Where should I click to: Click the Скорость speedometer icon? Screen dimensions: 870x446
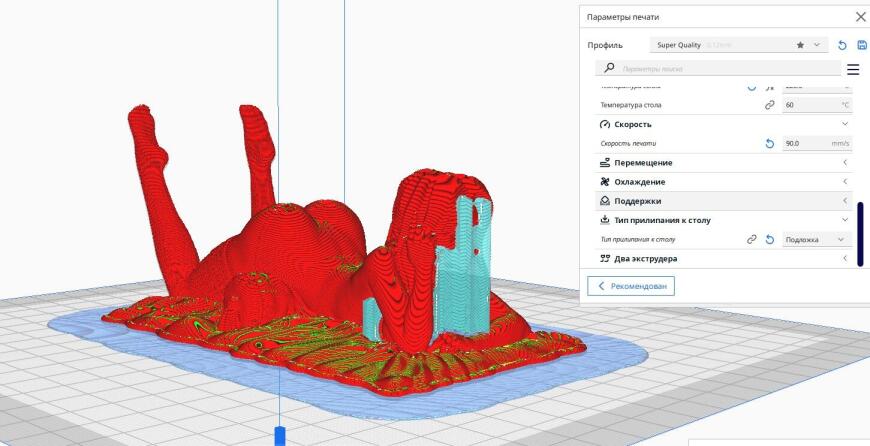click(x=605, y=124)
